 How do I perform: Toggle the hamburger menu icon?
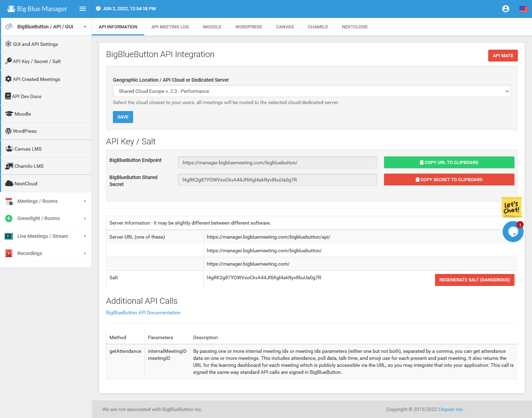tap(83, 9)
